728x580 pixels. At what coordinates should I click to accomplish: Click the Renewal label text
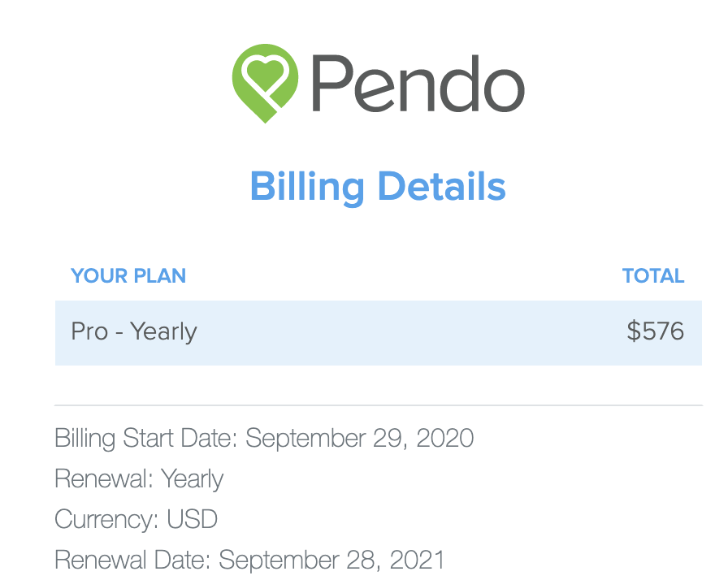[x=104, y=478]
